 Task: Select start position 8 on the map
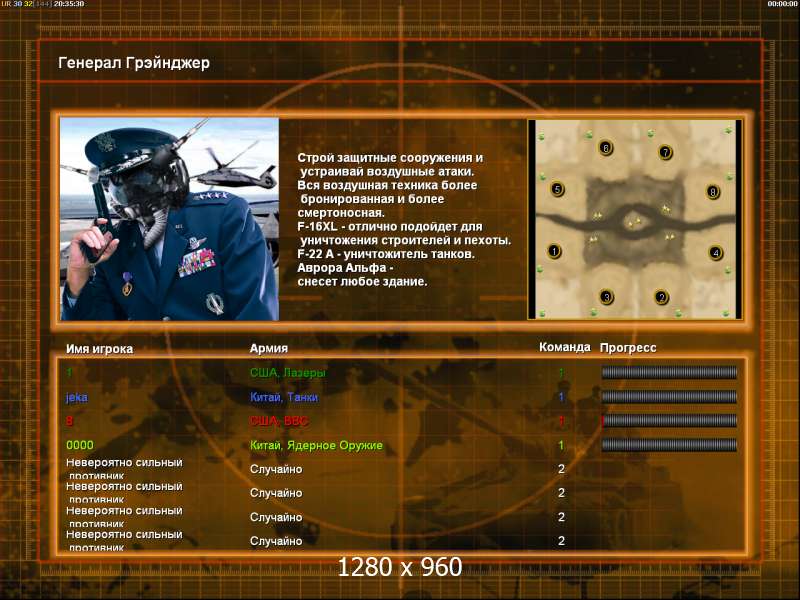713,192
